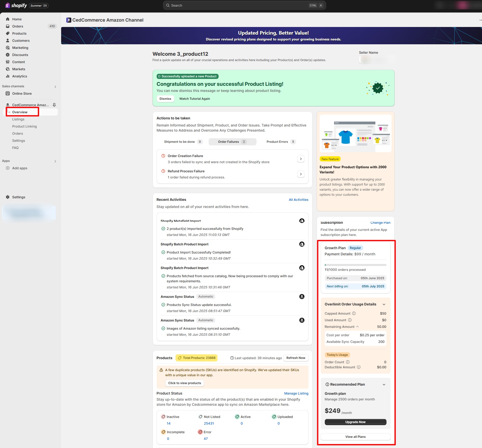The width and height of the screenshot is (482, 448).
Task: Click Shopify logo in top bar
Action: pos(16,5)
